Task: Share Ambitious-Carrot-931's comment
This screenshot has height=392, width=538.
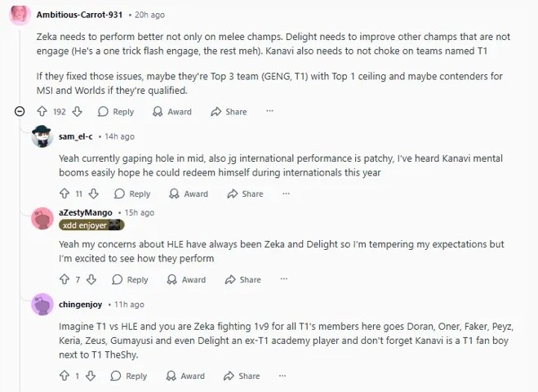Action: pyautogui.click(x=229, y=111)
